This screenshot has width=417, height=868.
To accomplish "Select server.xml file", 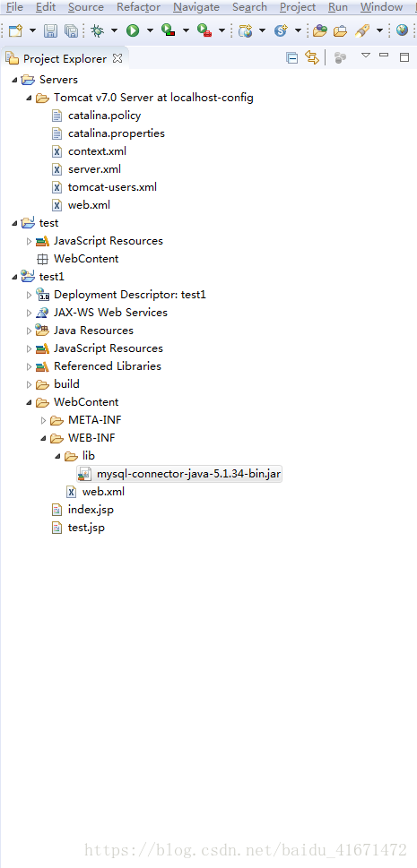I will (94, 168).
